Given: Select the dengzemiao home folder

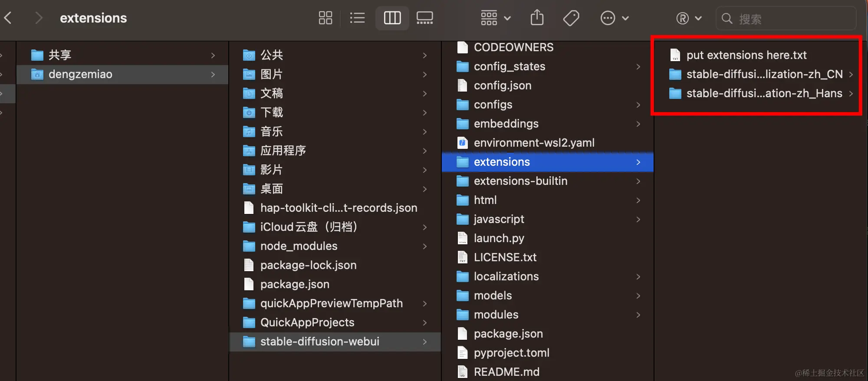Looking at the screenshot, I should [122, 74].
